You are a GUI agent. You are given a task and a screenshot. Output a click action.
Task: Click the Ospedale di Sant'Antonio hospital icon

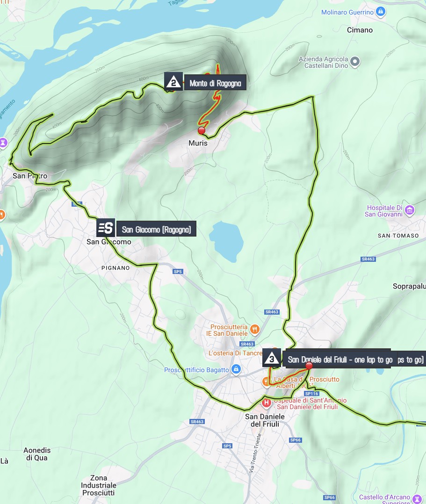point(266,403)
